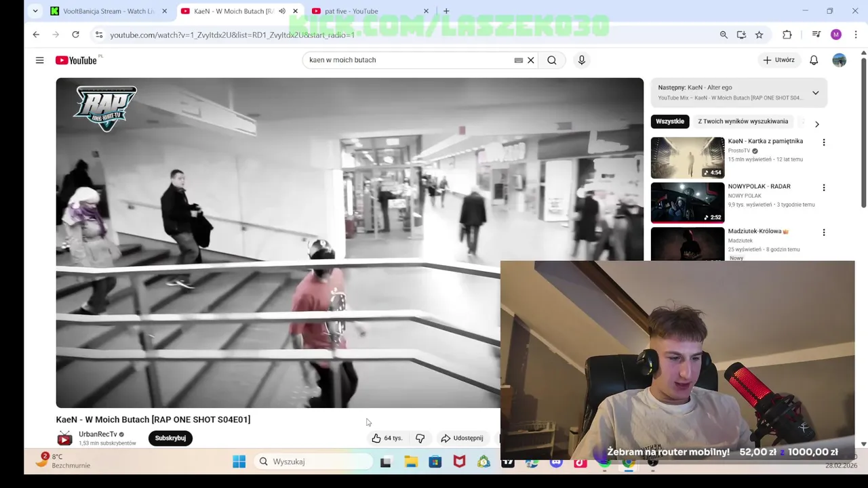Viewport: 868px width, 488px height.
Task: Click the Subskrybuj button
Action: (170, 438)
